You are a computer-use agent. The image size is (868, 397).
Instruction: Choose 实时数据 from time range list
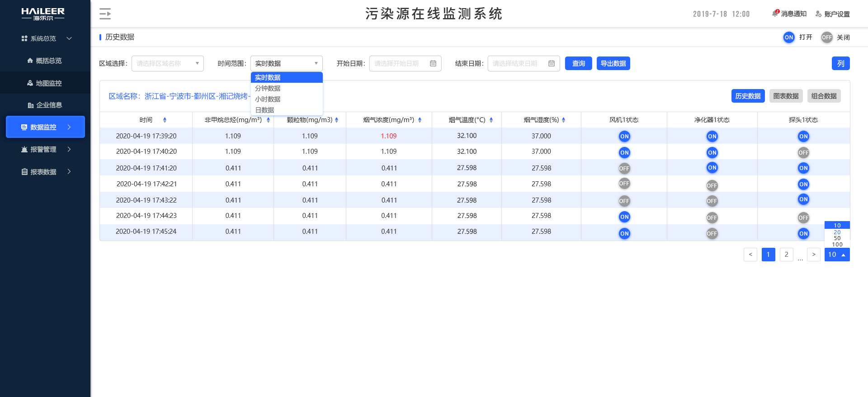pos(287,77)
